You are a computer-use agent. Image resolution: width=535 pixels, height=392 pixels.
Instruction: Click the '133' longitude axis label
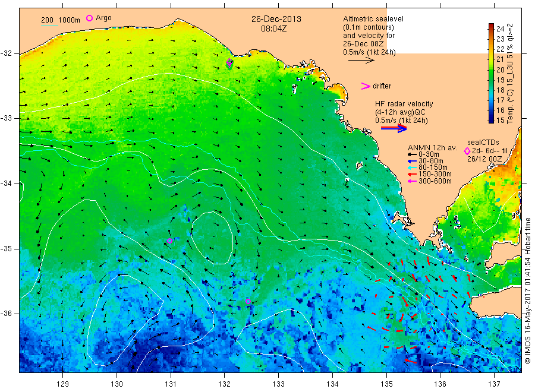278,384
